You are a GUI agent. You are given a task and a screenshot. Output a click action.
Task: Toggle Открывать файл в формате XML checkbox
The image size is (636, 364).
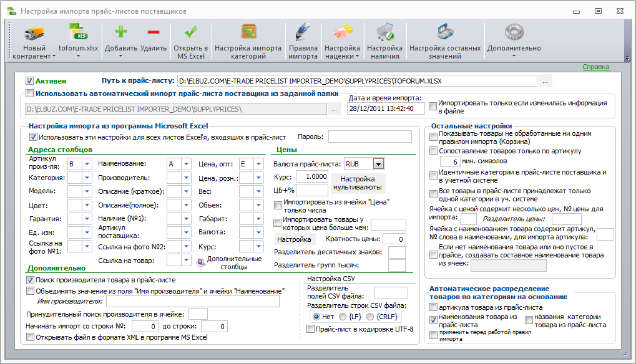(30, 337)
